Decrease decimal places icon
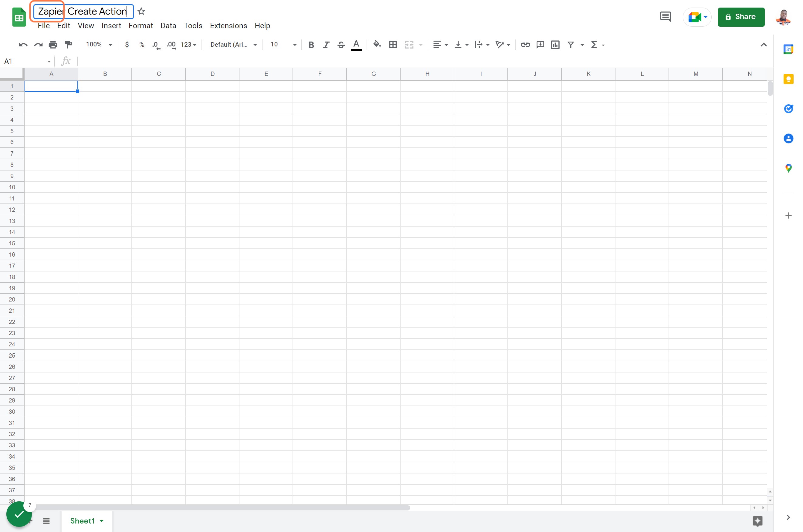This screenshot has width=803, height=532. [x=156, y=45]
